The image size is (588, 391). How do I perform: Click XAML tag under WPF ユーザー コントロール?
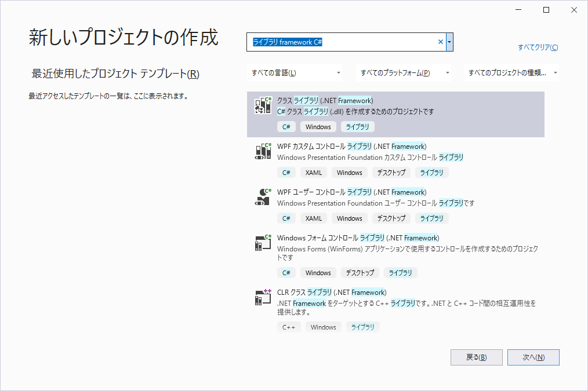click(314, 218)
